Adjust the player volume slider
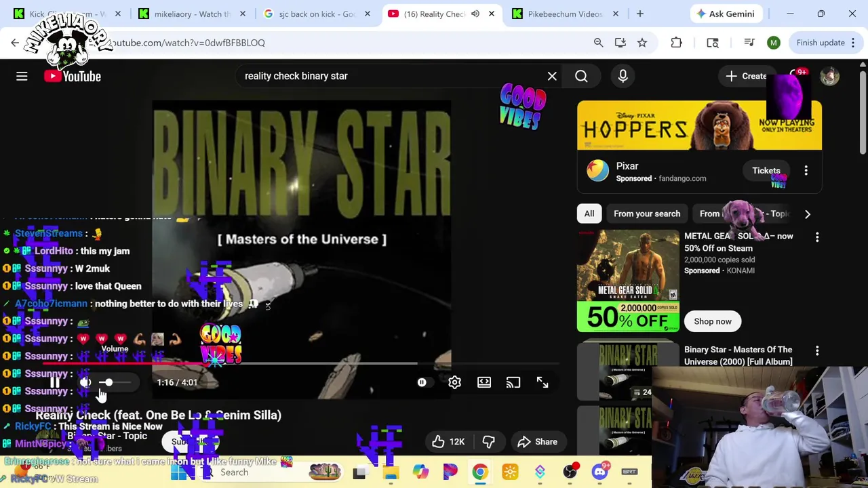This screenshot has height=488, width=868. click(117, 382)
